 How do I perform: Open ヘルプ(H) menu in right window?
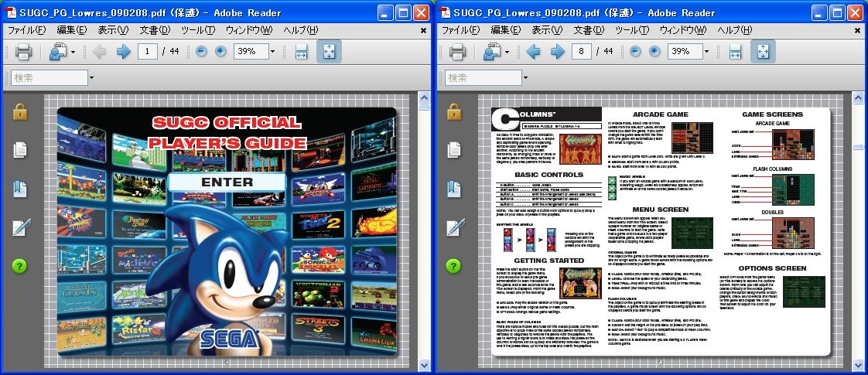[735, 30]
